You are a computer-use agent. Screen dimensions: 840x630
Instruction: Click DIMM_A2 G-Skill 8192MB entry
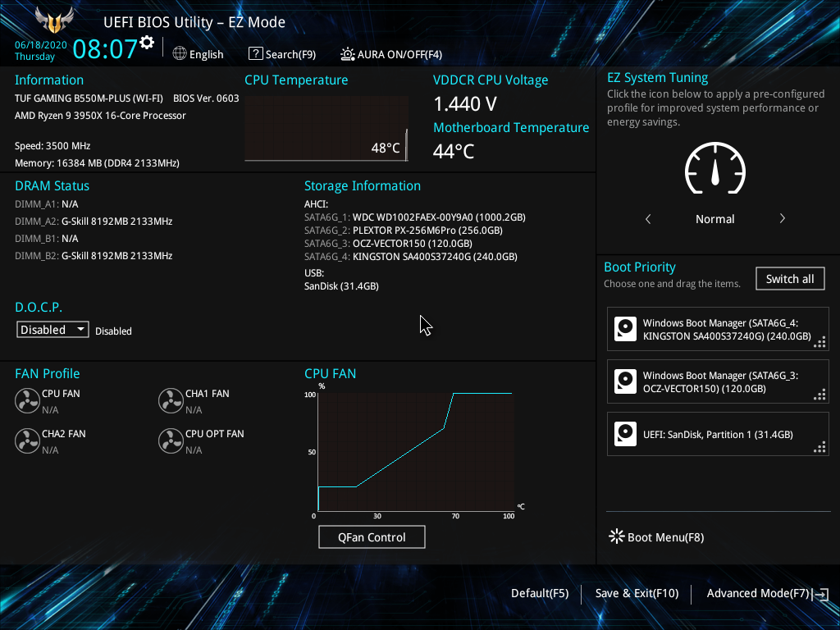94,221
